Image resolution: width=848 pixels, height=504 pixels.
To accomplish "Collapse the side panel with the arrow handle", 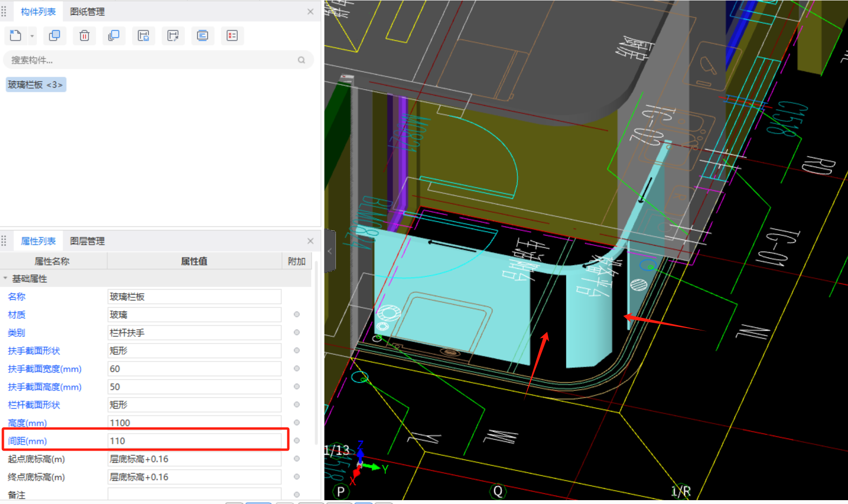I will click(330, 251).
